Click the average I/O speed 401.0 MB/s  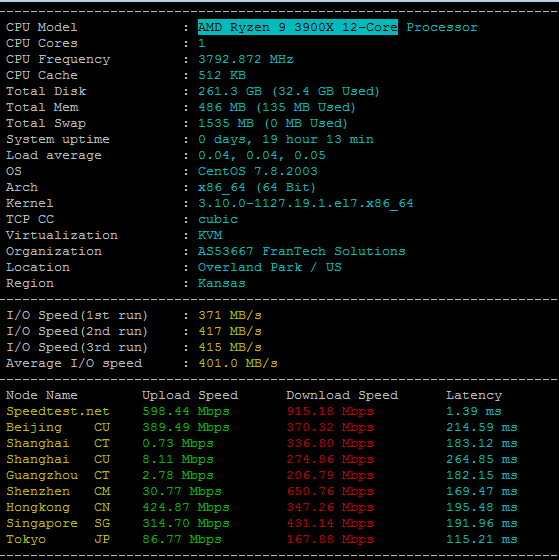(x=238, y=363)
